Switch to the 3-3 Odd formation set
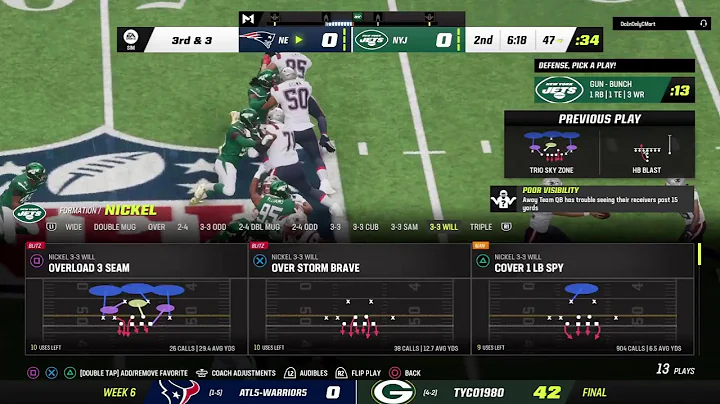Screen dimensions: 720x404 (213, 227)
